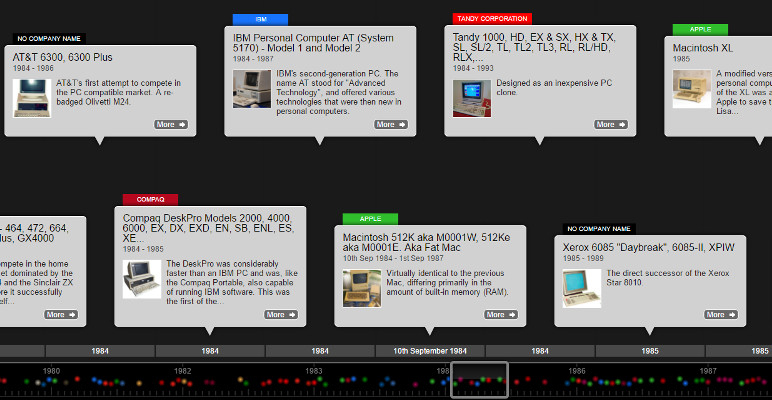Open More on IBM Personal Computer AT card
This screenshot has width=772, height=400.
pyautogui.click(x=391, y=125)
